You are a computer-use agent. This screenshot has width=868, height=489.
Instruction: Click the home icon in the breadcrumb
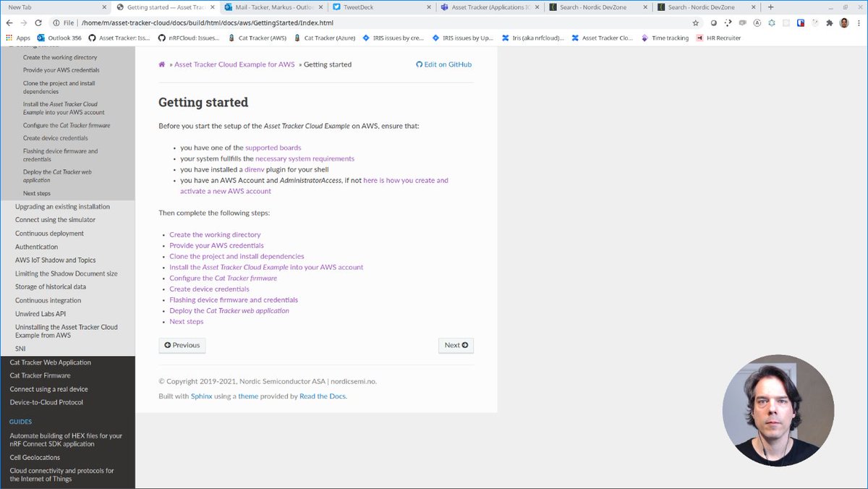click(162, 64)
